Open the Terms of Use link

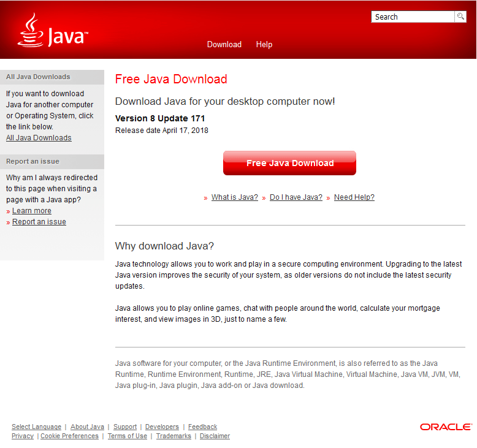coord(128,436)
